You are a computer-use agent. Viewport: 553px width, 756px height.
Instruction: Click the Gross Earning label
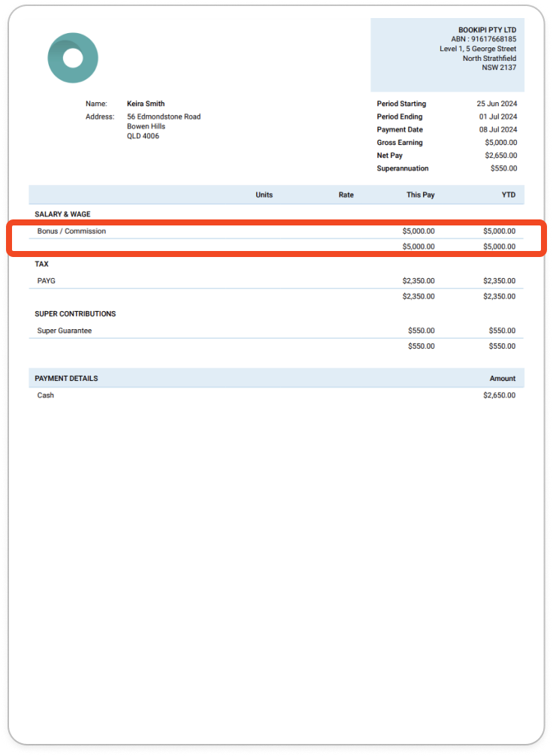(400, 143)
